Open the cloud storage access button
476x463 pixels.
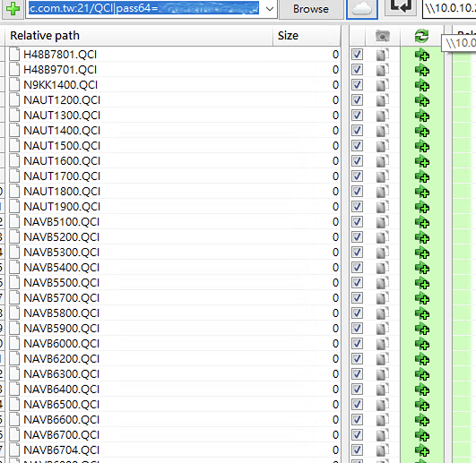[x=362, y=9]
